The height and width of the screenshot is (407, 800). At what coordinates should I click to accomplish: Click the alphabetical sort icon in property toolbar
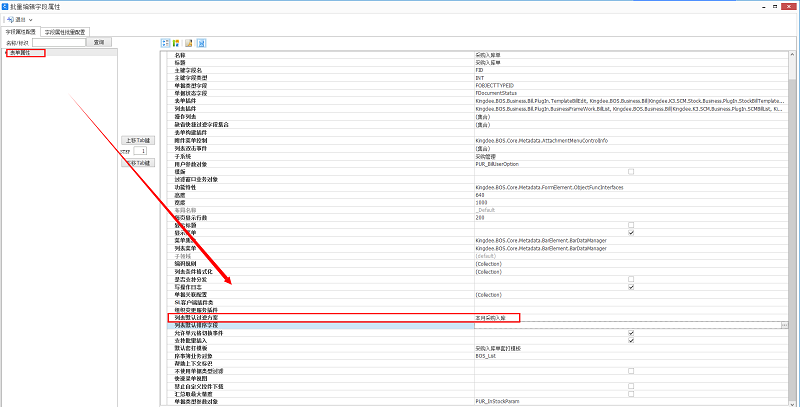pos(177,43)
